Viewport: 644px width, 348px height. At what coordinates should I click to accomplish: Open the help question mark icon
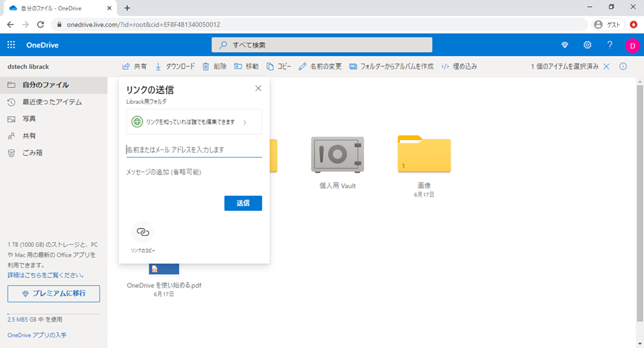610,45
